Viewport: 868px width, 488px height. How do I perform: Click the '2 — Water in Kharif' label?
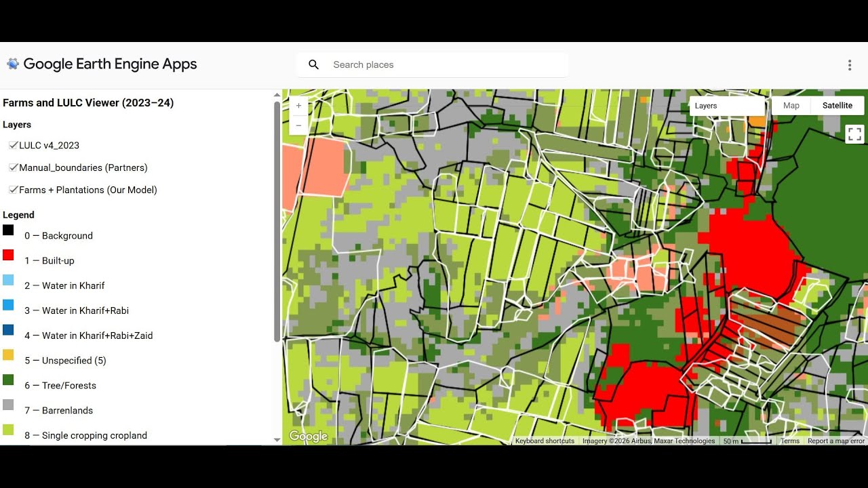pos(64,286)
